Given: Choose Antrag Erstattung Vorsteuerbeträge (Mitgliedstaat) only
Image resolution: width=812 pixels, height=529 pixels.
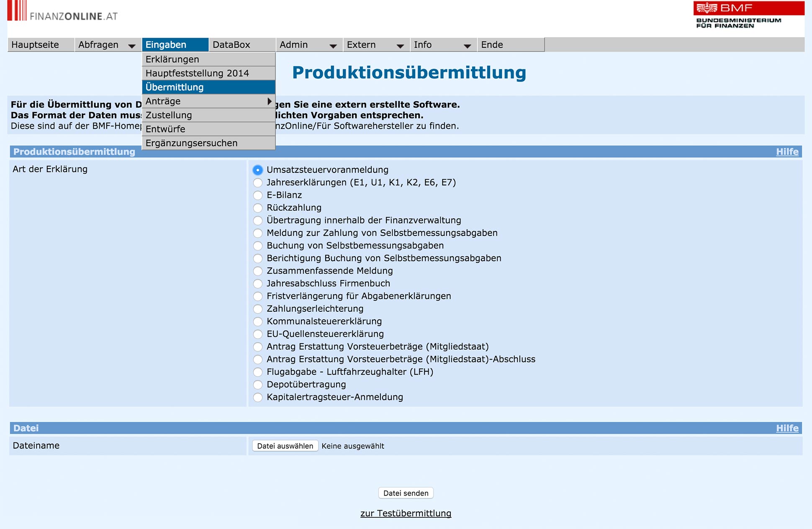Looking at the screenshot, I should (258, 347).
